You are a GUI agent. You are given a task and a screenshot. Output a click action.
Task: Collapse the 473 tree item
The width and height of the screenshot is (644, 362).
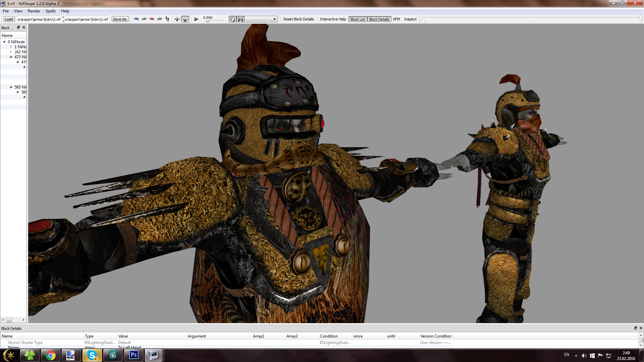tap(11, 57)
